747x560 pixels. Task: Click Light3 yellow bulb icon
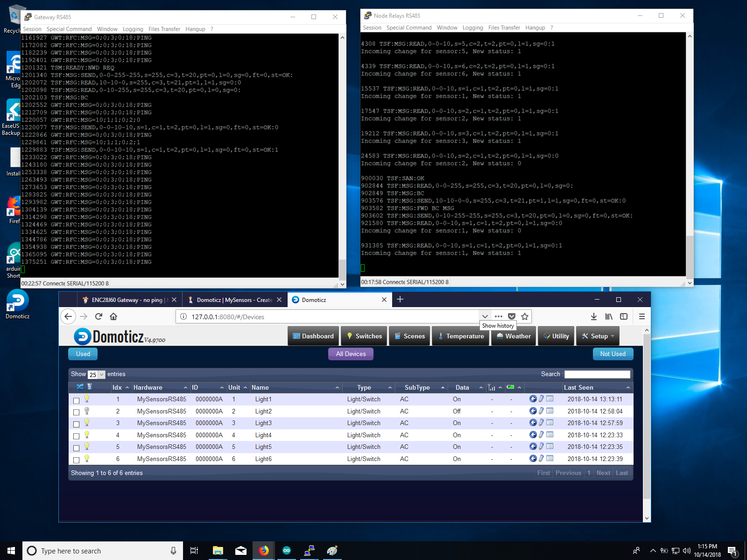pyautogui.click(x=87, y=422)
